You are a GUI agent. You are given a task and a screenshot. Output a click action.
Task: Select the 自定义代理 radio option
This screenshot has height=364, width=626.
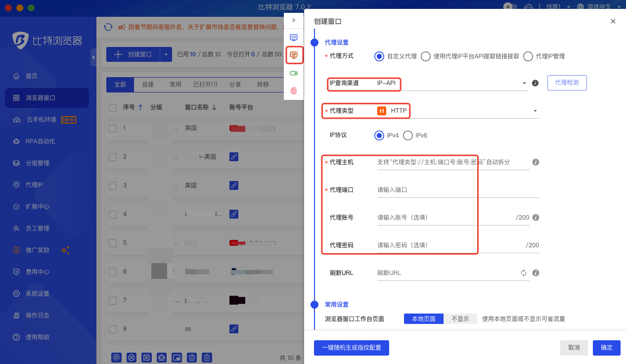click(379, 56)
